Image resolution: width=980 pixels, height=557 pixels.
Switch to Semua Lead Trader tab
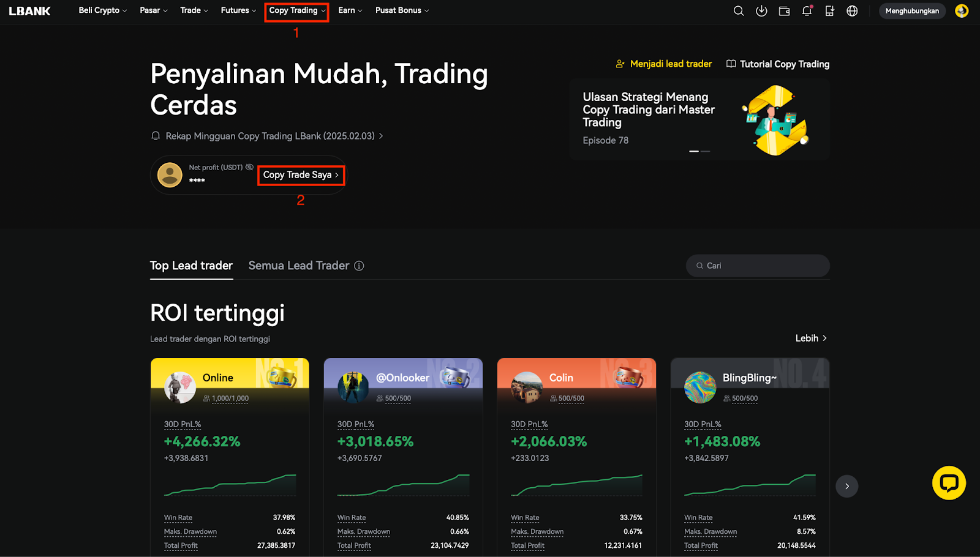tap(298, 266)
